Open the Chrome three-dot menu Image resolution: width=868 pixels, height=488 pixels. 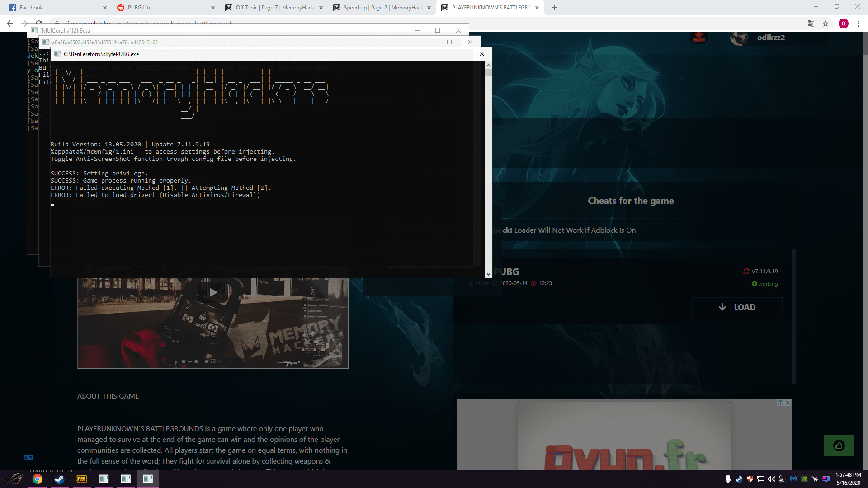pyautogui.click(x=859, y=23)
